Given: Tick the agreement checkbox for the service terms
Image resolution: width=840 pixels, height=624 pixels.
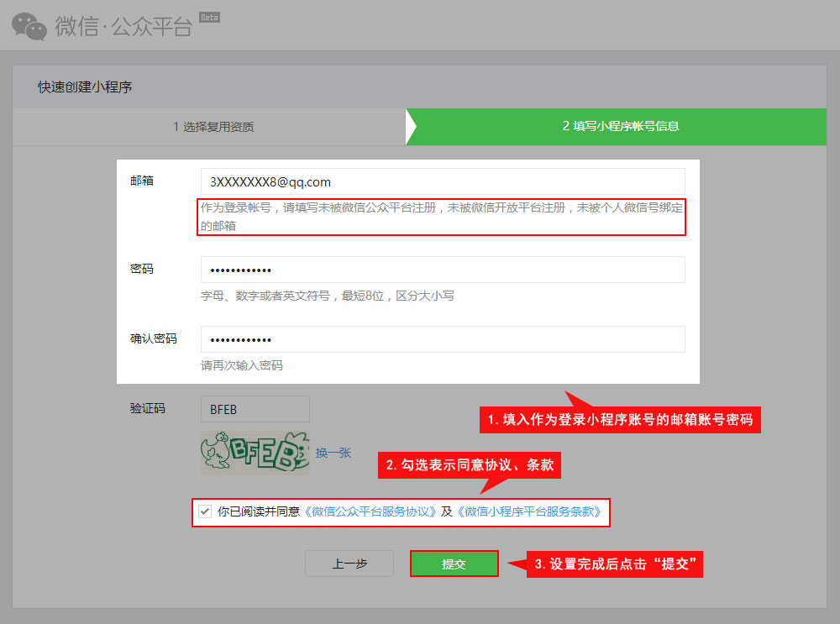Looking at the screenshot, I should [205, 511].
